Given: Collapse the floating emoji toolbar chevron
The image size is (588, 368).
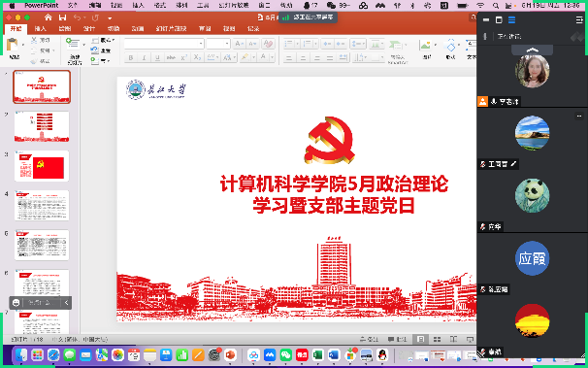Looking at the screenshot, I should [66, 302].
